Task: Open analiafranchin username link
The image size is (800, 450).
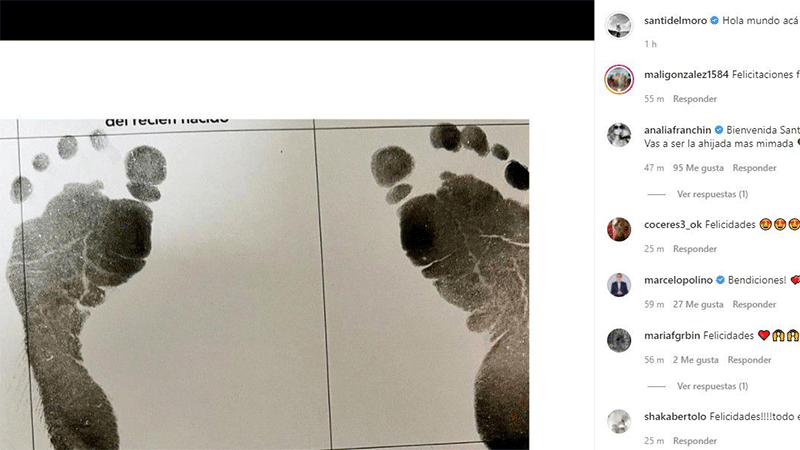Action: [x=677, y=130]
